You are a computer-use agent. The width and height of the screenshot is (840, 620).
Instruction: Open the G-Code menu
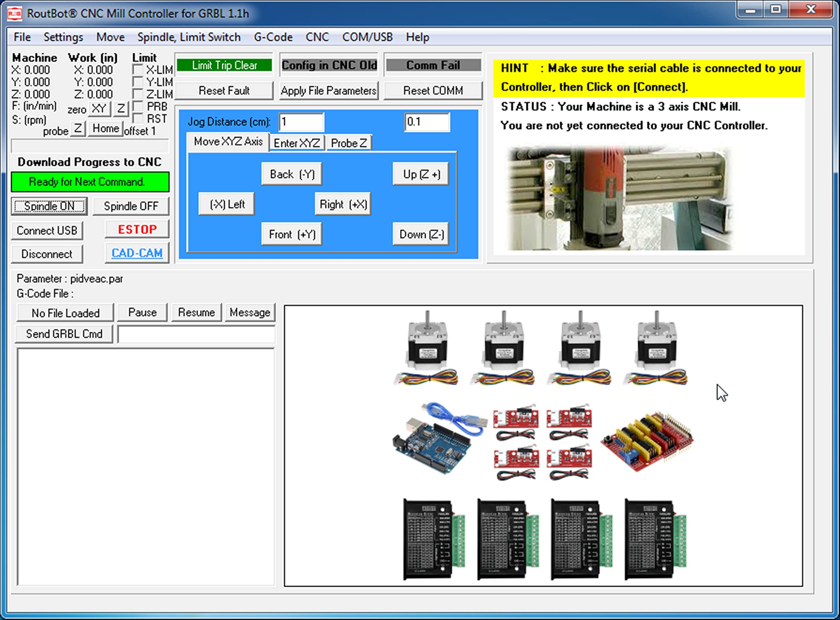273,37
